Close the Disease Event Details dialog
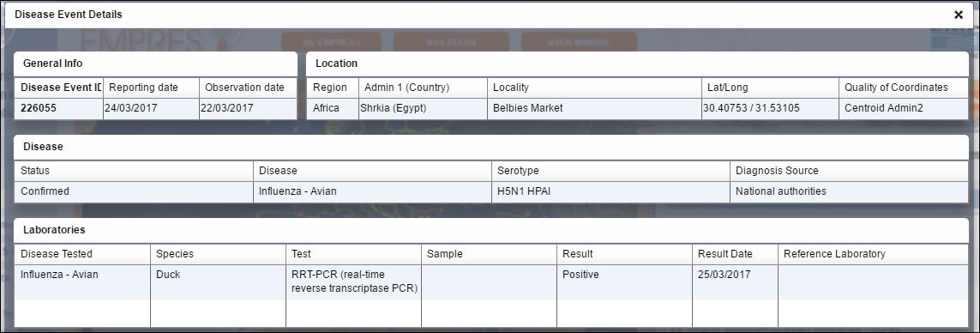980x333 pixels. click(x=958, y=15)
